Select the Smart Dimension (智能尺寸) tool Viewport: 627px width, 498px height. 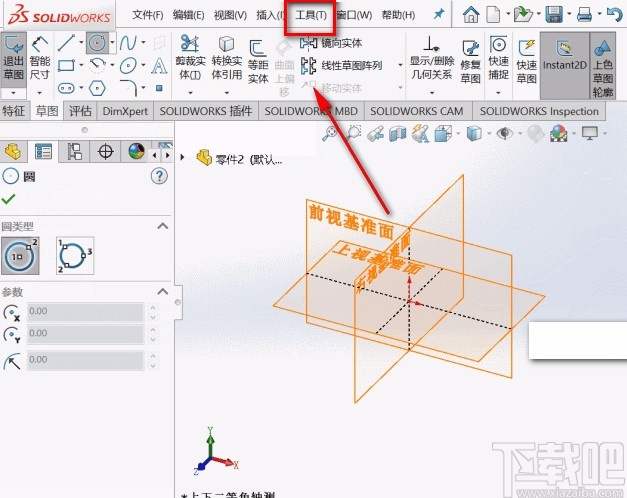[x=40, y=60]
